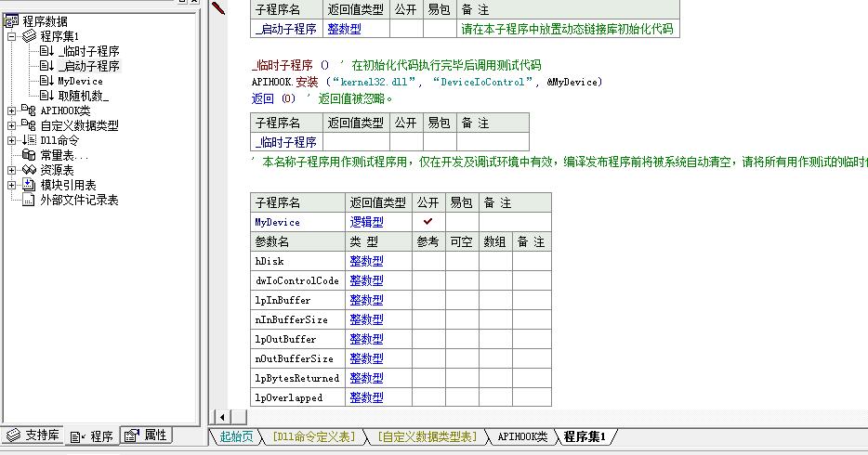Click the _启动子程序 name cell in table
The height and width of the screenshot is (455, 868).
pos(286,29)
